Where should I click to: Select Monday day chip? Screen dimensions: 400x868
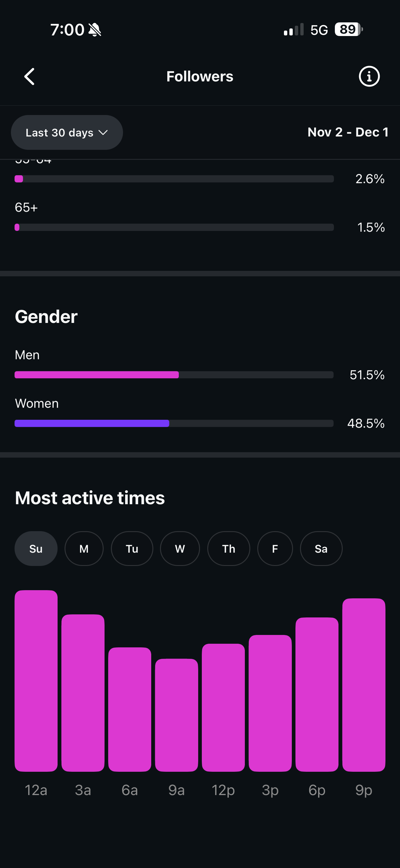click(x=84, y=549)
